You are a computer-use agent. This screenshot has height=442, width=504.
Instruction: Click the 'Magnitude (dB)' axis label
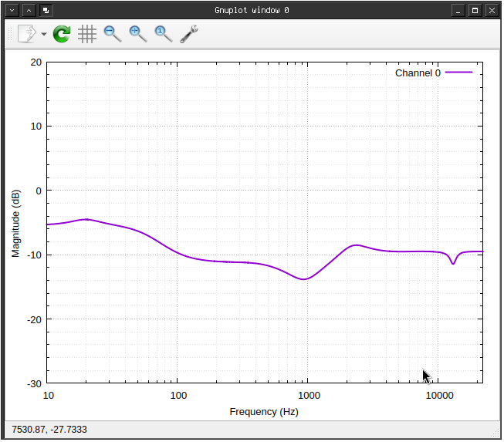(15, 224)
